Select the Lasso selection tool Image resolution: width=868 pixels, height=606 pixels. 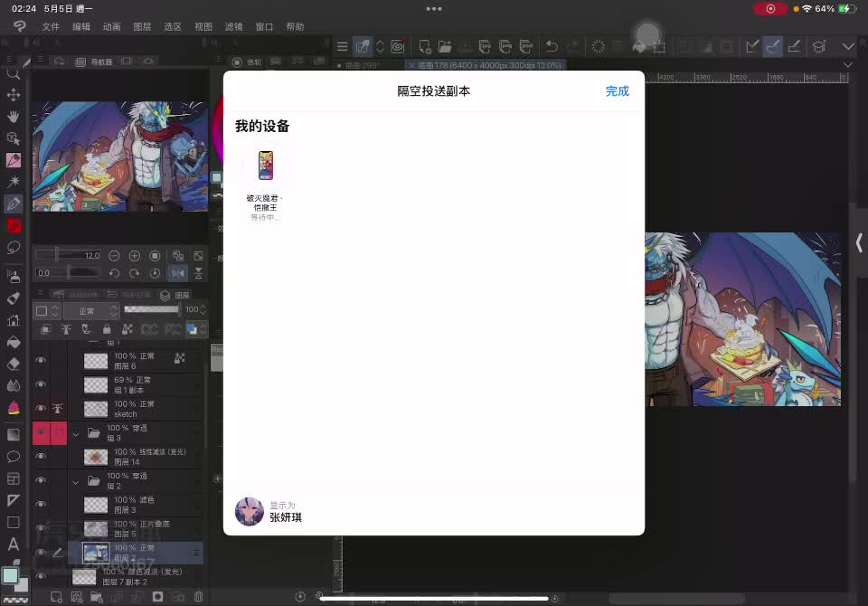tap(14, 247)
